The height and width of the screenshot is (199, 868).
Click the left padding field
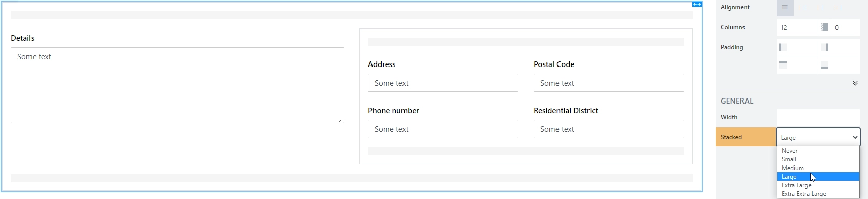(797, 47)
